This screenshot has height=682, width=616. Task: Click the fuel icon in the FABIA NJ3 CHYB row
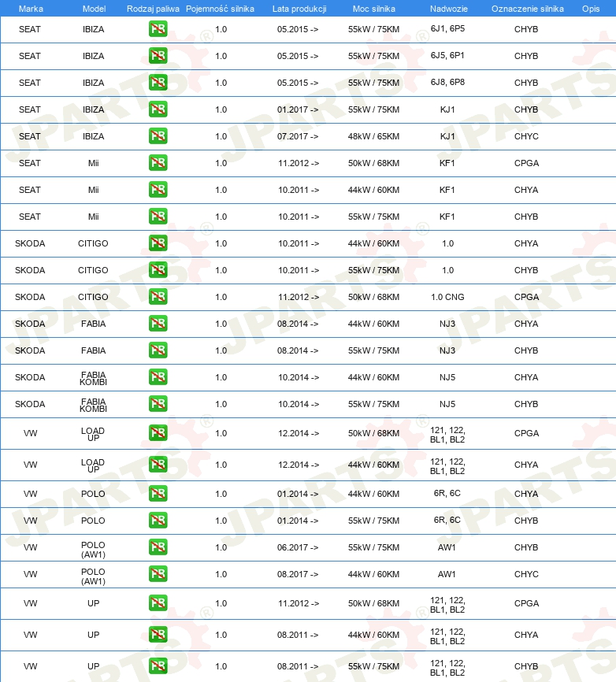coord(158,350)
